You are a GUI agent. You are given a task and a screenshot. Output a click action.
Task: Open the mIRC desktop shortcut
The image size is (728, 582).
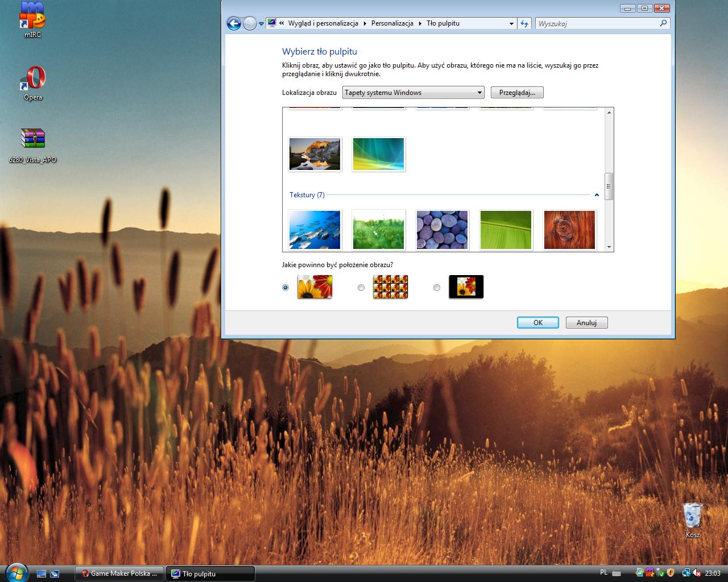(x=32, y=17)
